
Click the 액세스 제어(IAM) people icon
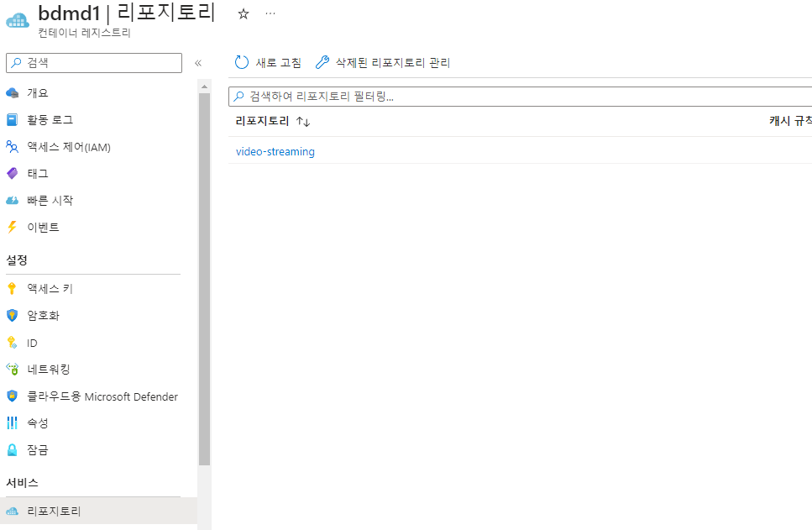point(13,147)
